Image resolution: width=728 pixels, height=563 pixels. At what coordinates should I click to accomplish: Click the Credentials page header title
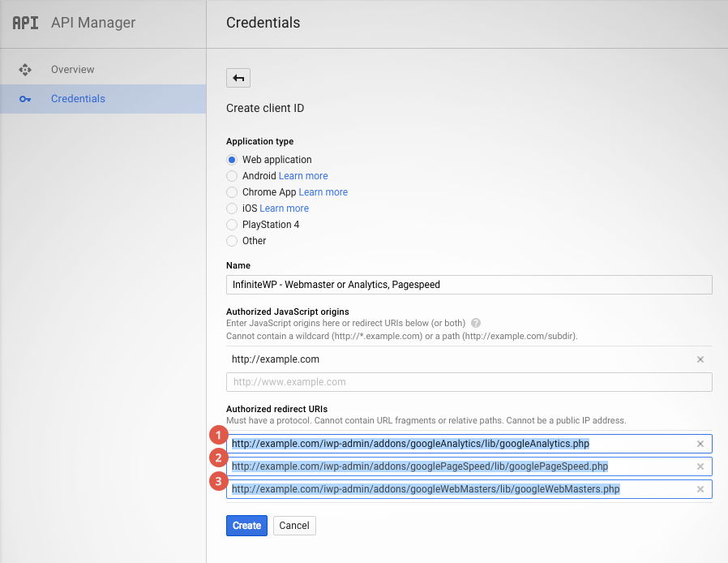click(x=263, y=22)
